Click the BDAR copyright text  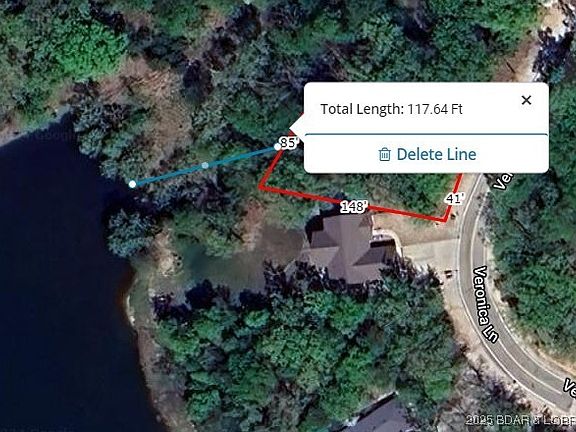pos(519,420)
